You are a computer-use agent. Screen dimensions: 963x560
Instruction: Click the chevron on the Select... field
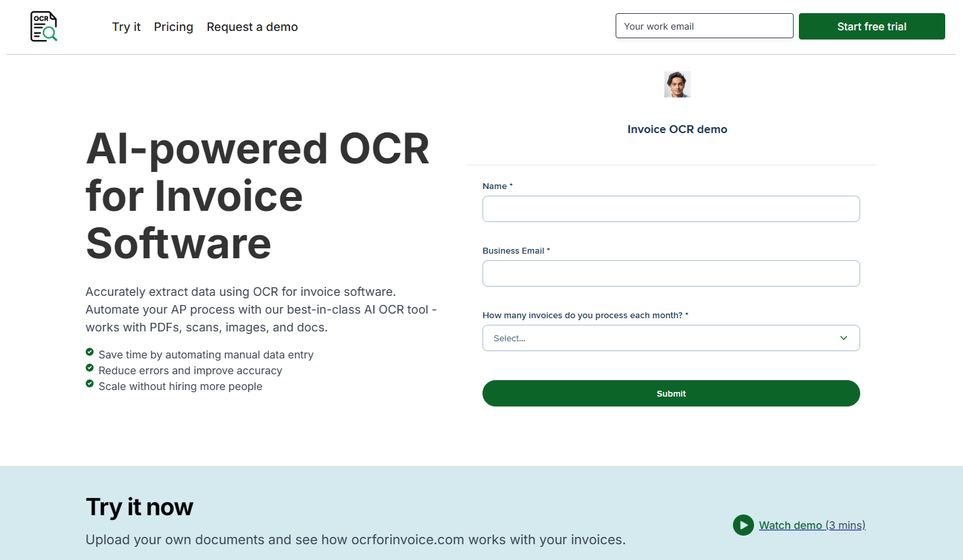pyautogui.click(x=843, y=337)
